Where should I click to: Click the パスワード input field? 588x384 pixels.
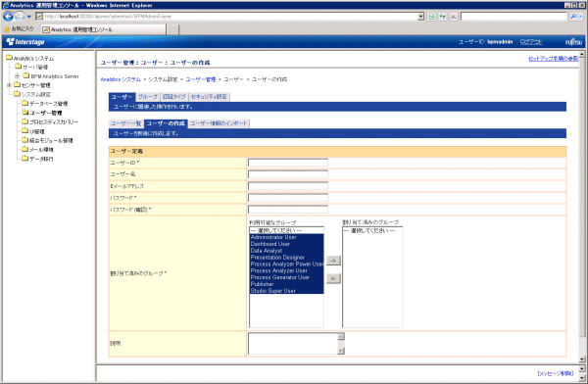tap(288, 198)
